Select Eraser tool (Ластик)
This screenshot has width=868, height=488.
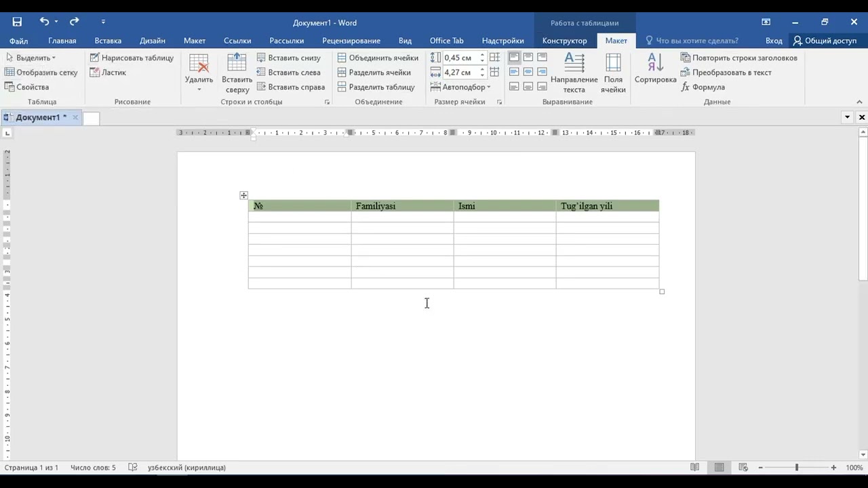point(108,73)
